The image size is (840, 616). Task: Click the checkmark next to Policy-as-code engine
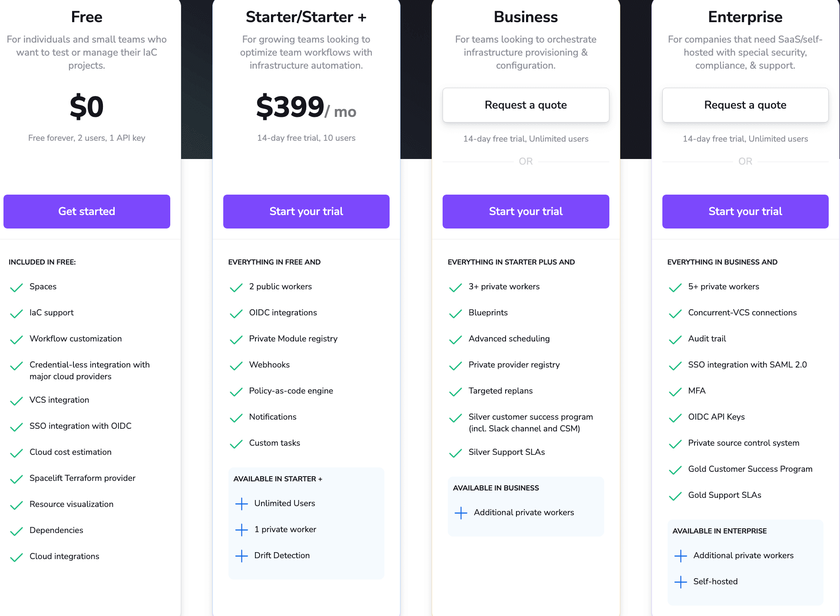236,391
